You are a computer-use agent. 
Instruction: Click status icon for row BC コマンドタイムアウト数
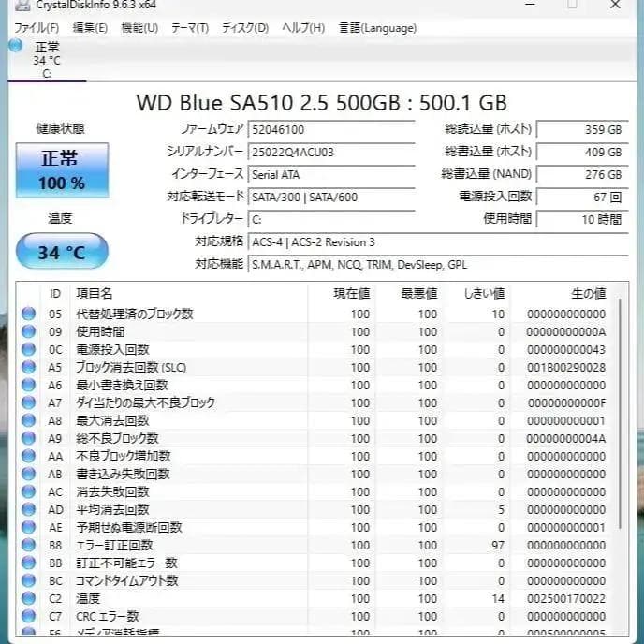click(x=28, y=580)
